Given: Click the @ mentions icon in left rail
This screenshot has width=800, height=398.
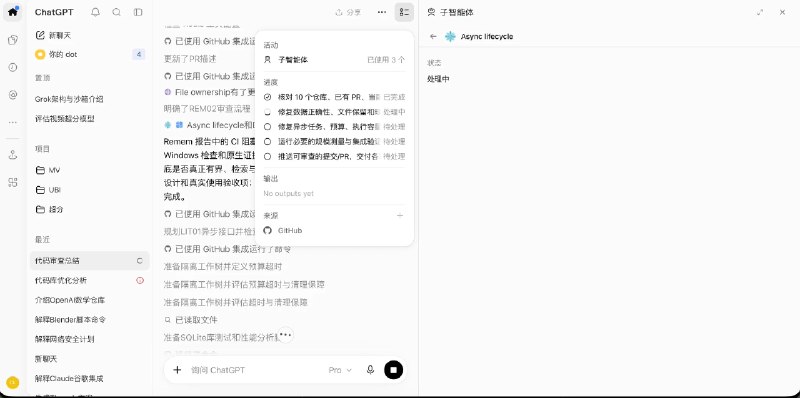Looking at the screenshot, I should coord(13,94).
